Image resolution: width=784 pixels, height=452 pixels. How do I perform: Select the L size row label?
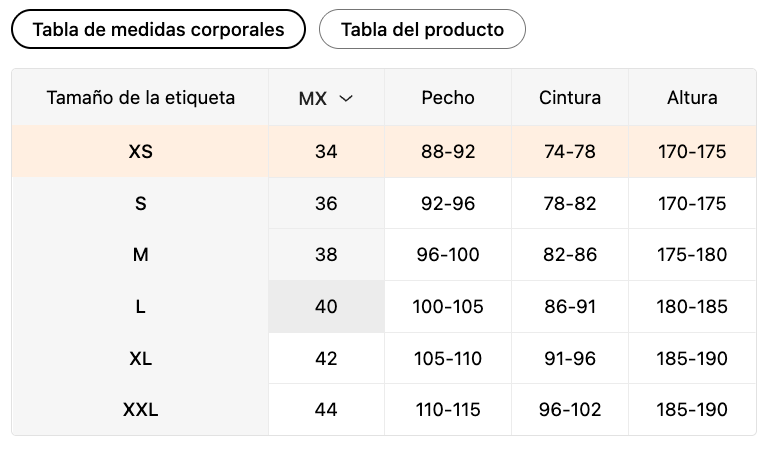(x=140, y=307)
